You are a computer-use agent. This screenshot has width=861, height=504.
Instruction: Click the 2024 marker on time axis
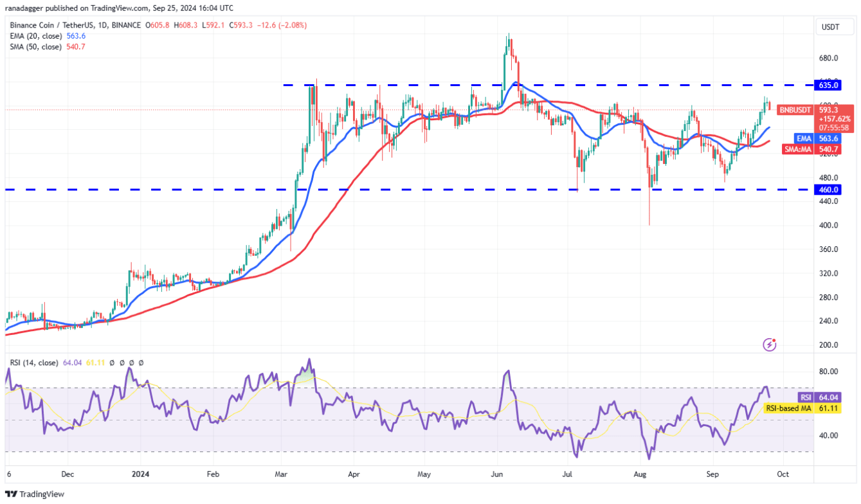[140, 474]
